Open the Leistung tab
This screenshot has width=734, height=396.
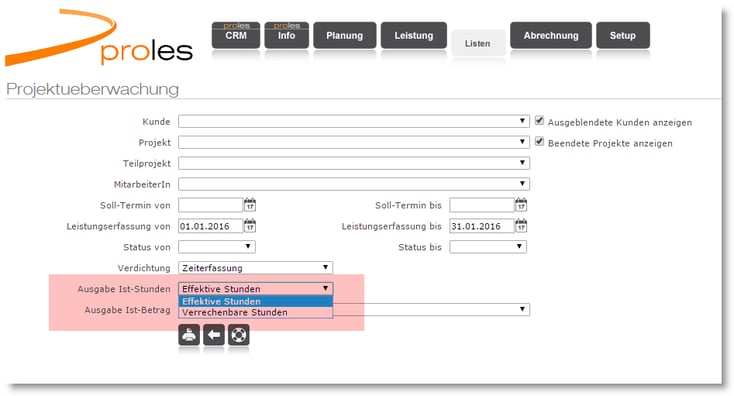(x=414, y=35)
